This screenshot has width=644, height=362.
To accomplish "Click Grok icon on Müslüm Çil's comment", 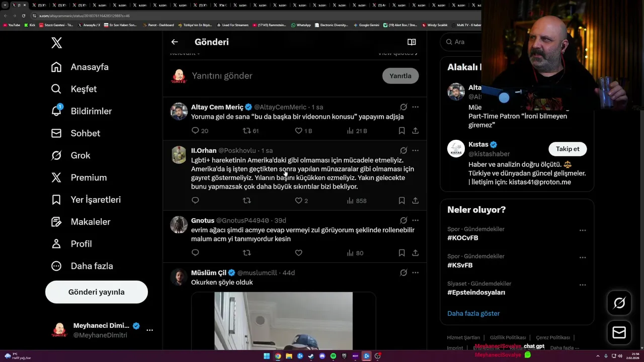I will (x=404, y=273).
